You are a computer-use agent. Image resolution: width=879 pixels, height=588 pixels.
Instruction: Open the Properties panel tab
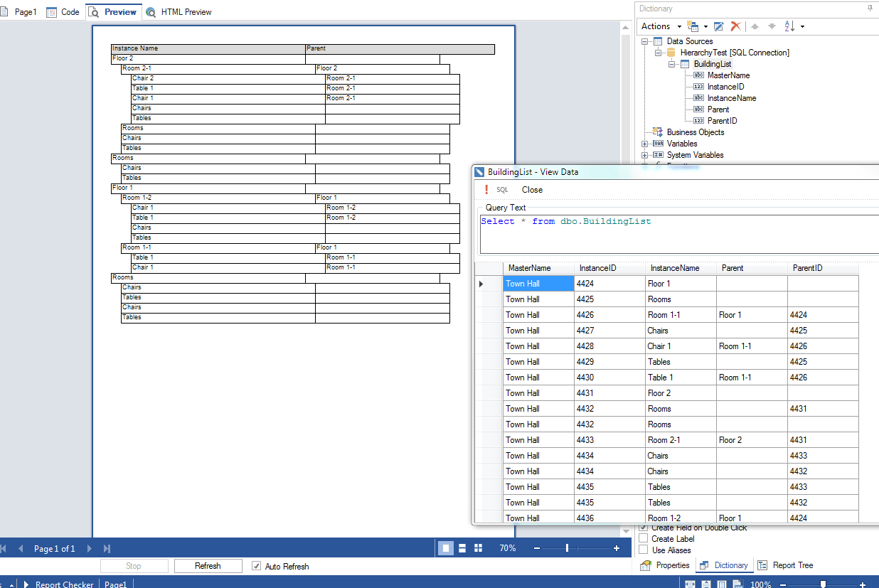[x=665, y=565]
